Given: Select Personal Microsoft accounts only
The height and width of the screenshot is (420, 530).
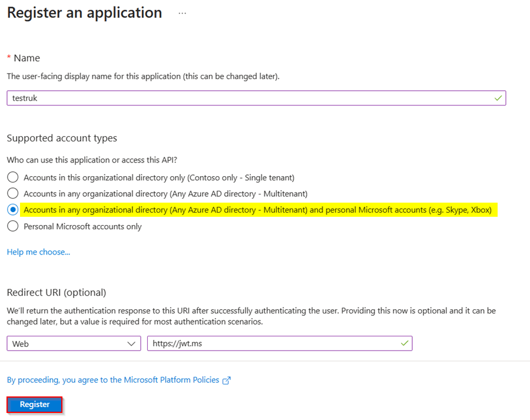Looking at the screenshot, I should click(x=12, y=226).
